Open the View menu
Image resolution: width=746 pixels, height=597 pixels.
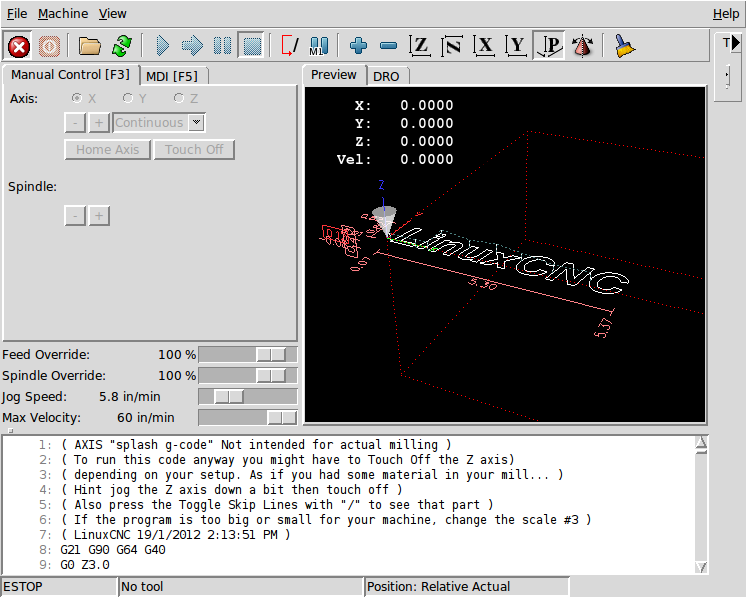[x=112, y=14]
